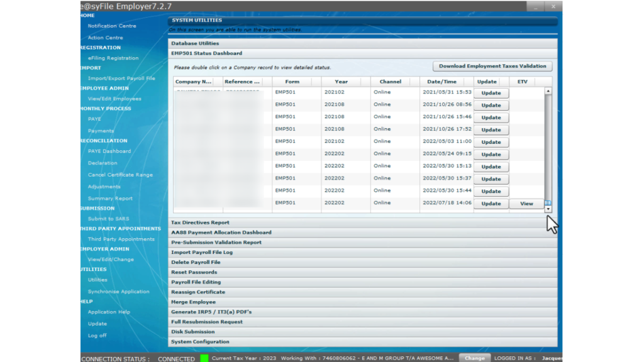Open Payments in sidebar
The width and height of the screenshot is (644, 362).
point(101,131)
